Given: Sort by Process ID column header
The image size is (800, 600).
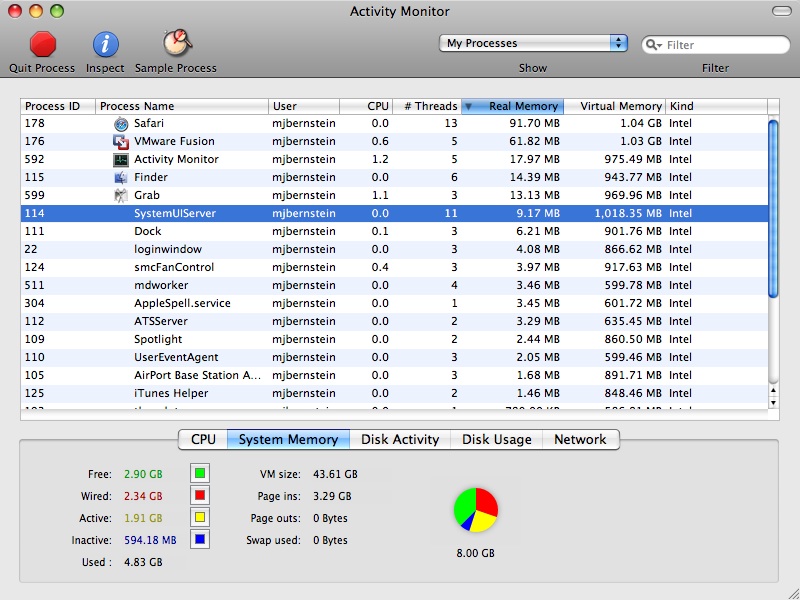Looking at the screenshot, I should [58, 106].
